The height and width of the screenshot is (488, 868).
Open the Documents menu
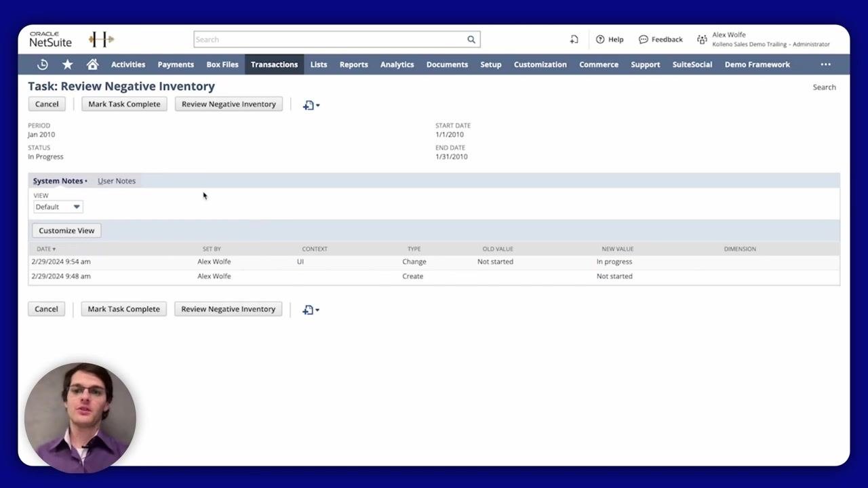(x=447, y=64)
